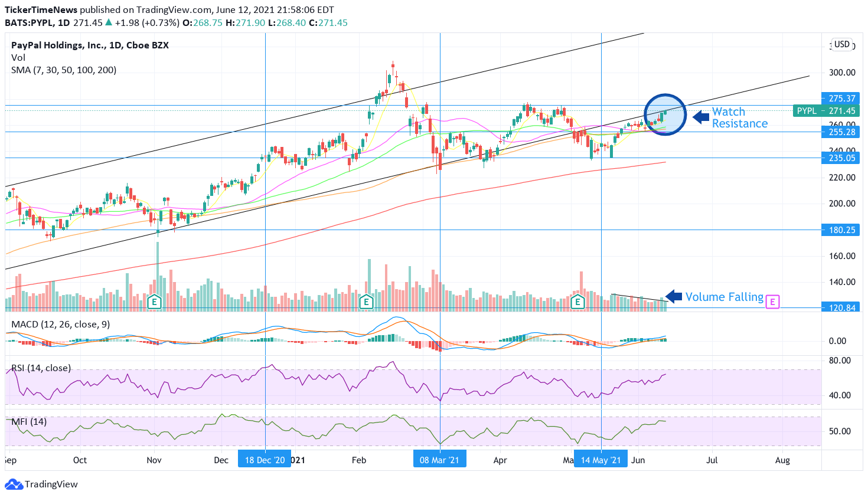Click the +1.98 (+0.73%) change value

coord(147,23)
